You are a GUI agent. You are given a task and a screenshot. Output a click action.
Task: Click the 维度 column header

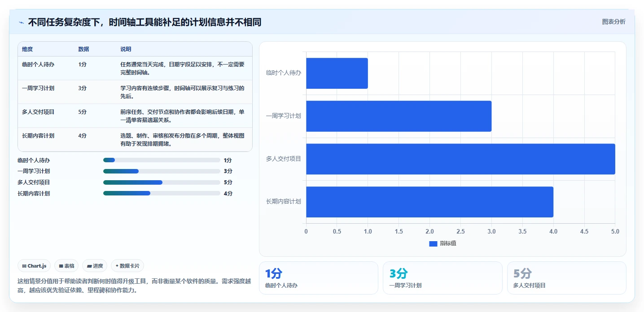27,49
